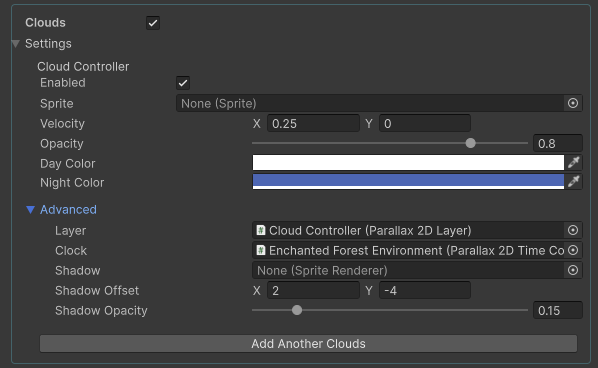Click the Velocity label

[63, 124]
